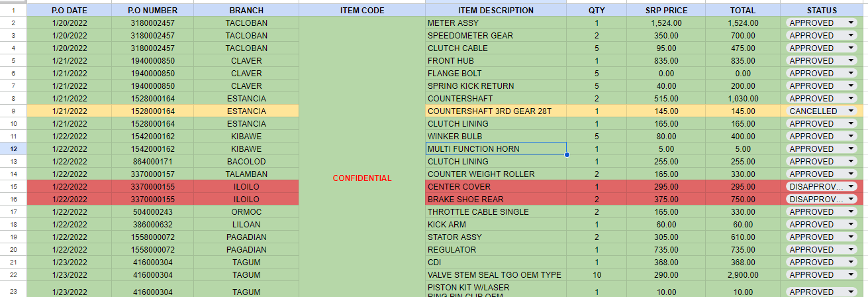Viewport: 868px width, 297px height.
Task: Select P.O number 864000171 cell
Action: (x=152, y=162)
